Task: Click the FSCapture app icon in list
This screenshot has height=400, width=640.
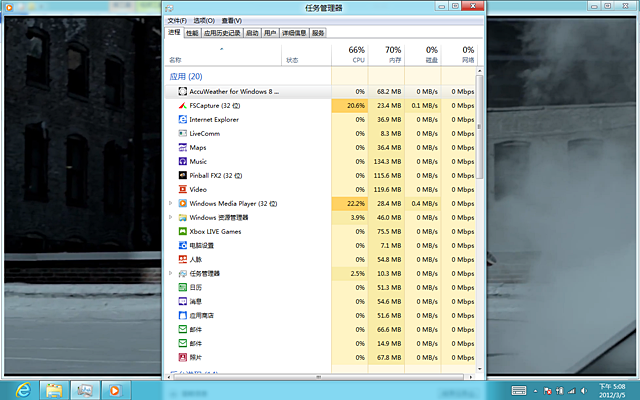Action: (182, 105)
